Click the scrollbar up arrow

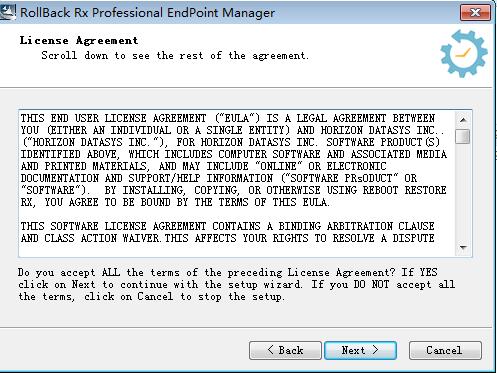pyautogui.click(x=463, y=120)
